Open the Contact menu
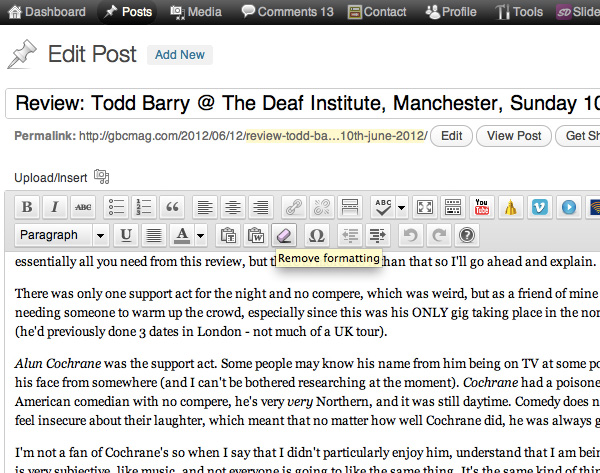 [x=377, y=12]
